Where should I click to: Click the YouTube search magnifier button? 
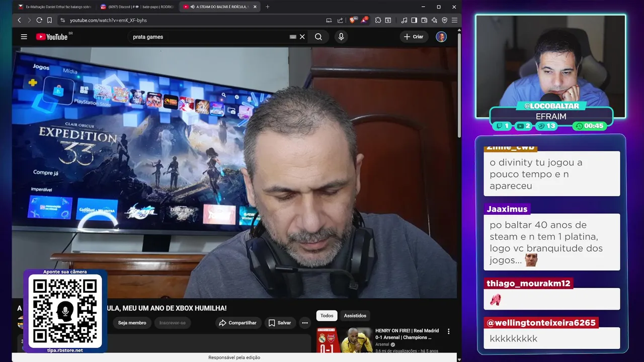318,37
